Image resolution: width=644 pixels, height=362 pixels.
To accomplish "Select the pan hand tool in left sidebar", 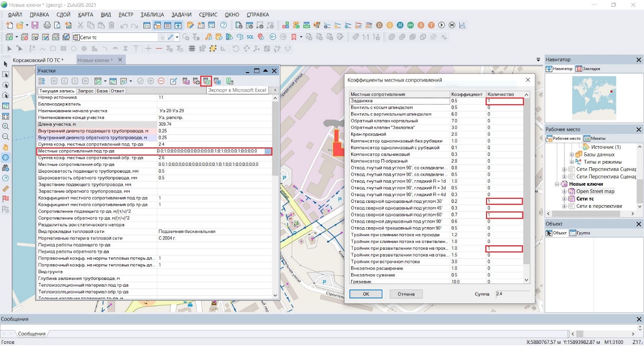I will (5, 147).
